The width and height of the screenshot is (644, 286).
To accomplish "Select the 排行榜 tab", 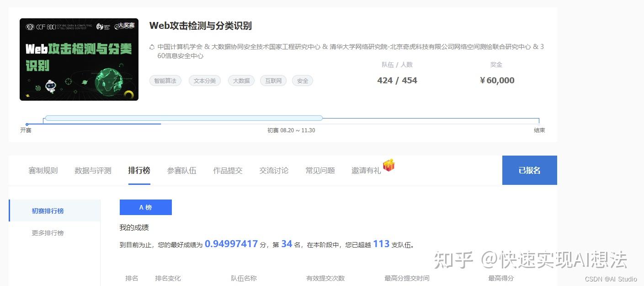I will click(139, 170).
